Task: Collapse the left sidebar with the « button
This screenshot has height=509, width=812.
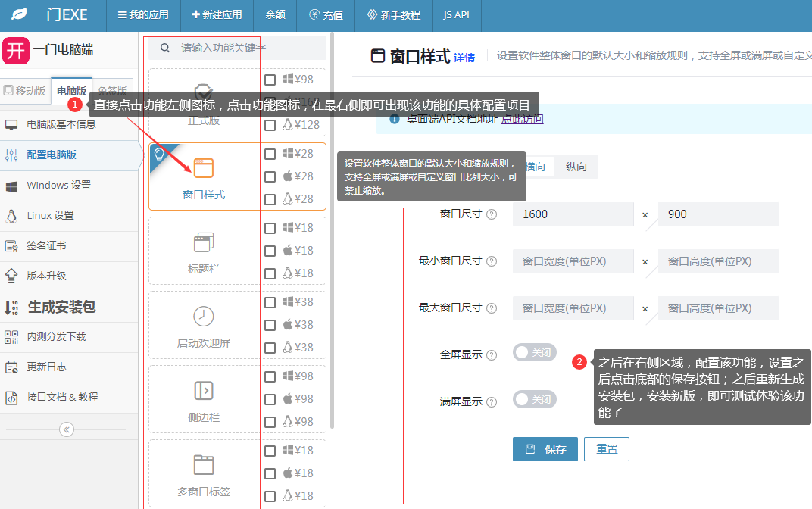Action: [x=67, y=429]
